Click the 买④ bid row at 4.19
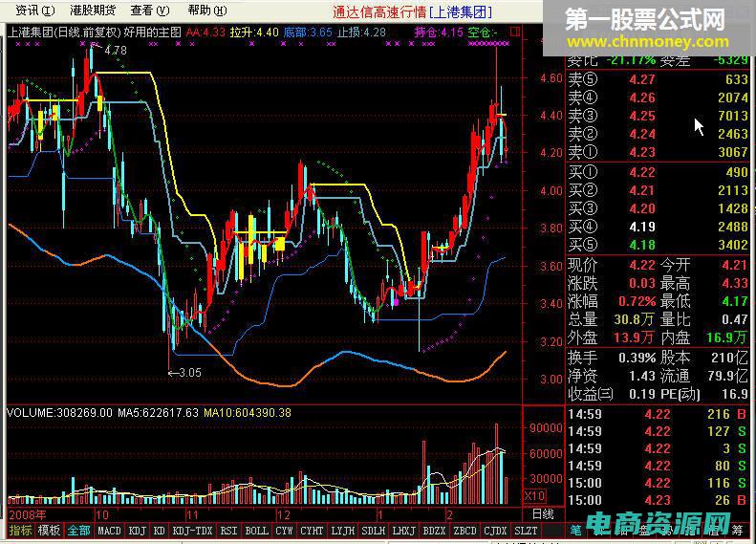The width and height of the screenshot is (756, 544). coord(658,227)
